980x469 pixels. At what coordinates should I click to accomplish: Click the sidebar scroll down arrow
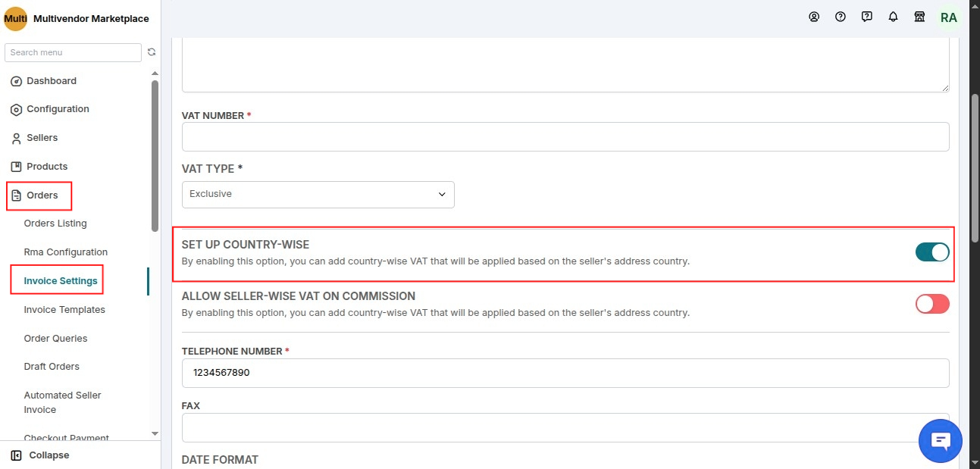pyautogui.click(x=155, y=433)
